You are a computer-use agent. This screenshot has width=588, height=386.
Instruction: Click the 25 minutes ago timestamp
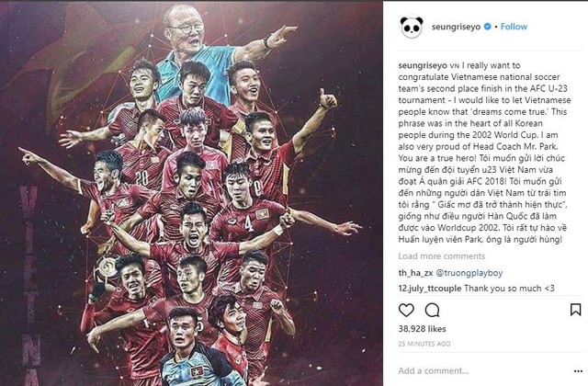coord(424,344)
